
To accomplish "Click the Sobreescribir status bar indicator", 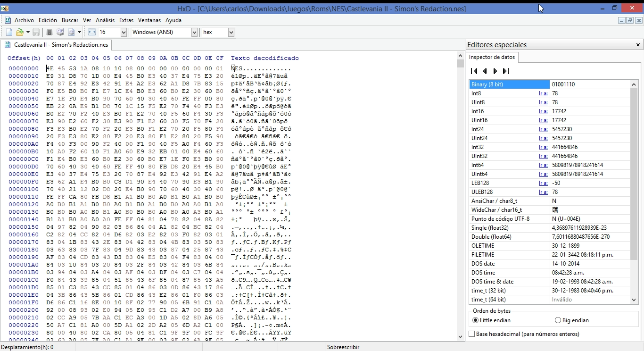I will 343,347.
